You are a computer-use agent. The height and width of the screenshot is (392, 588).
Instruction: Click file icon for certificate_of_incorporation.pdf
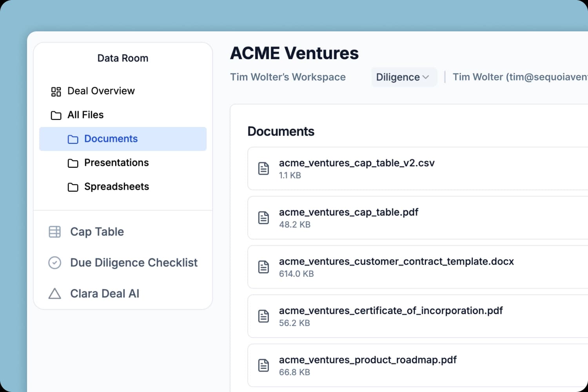(x=263, y=316)
